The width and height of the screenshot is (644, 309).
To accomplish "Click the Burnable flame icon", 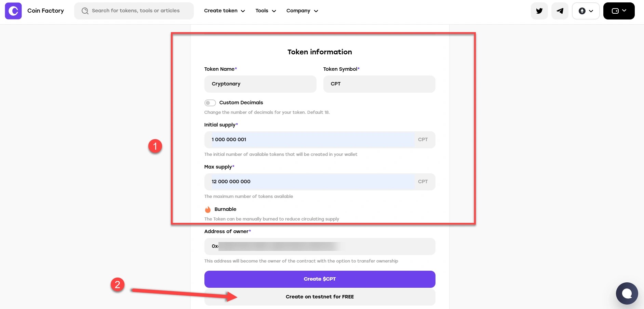I will [208, 210].
